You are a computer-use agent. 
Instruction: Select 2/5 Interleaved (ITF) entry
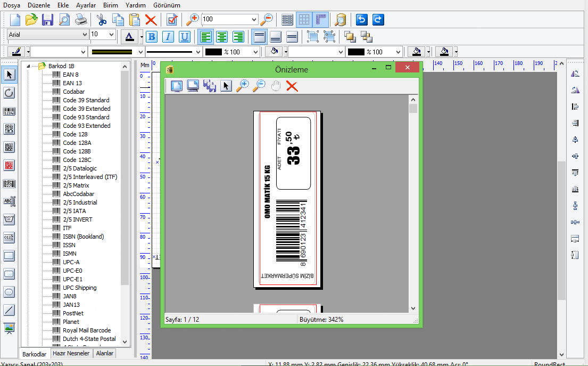[x=90, y=177]
